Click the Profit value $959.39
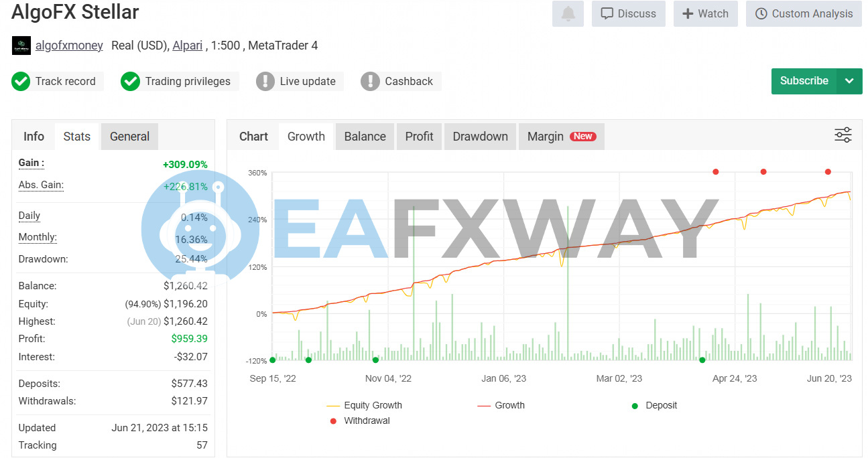Viewport: 868px width, 458px height. point(190,339)
